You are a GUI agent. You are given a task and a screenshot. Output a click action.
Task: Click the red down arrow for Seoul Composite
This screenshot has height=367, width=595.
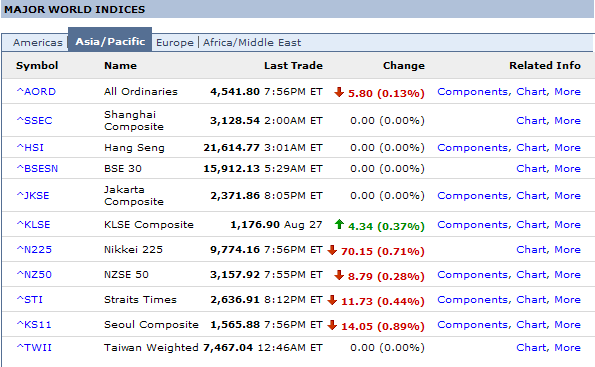[x=332, y=325]
